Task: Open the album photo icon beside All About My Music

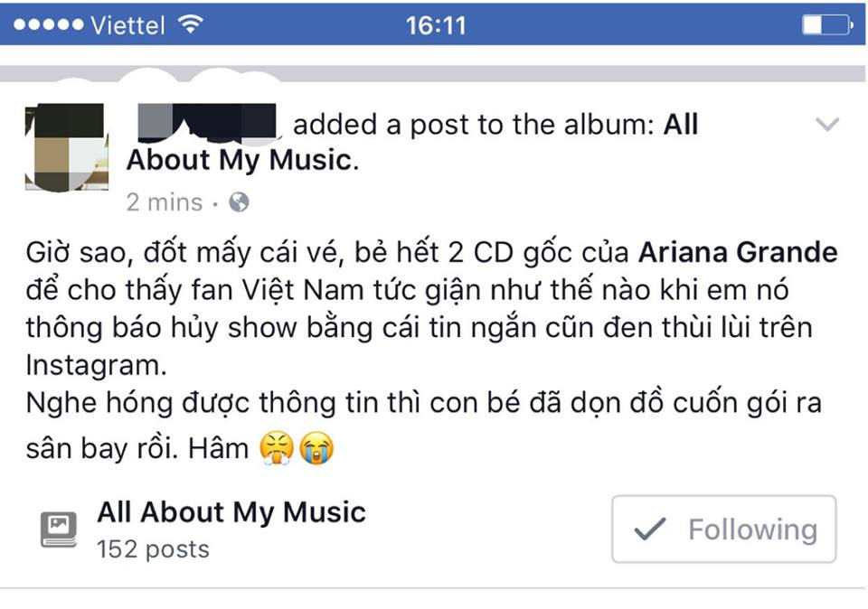Action: tap(59, 529)
